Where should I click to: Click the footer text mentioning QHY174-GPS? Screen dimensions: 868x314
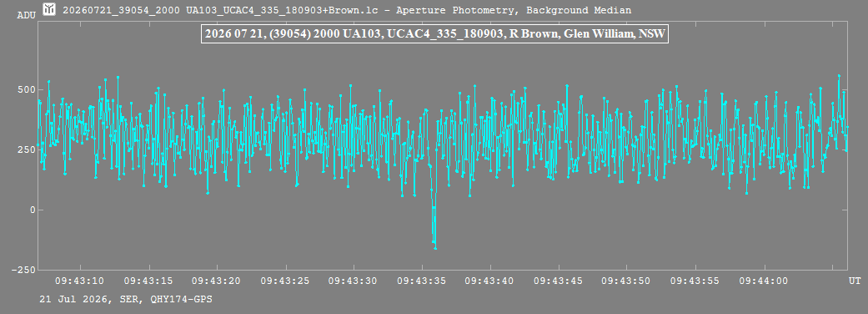126,299
